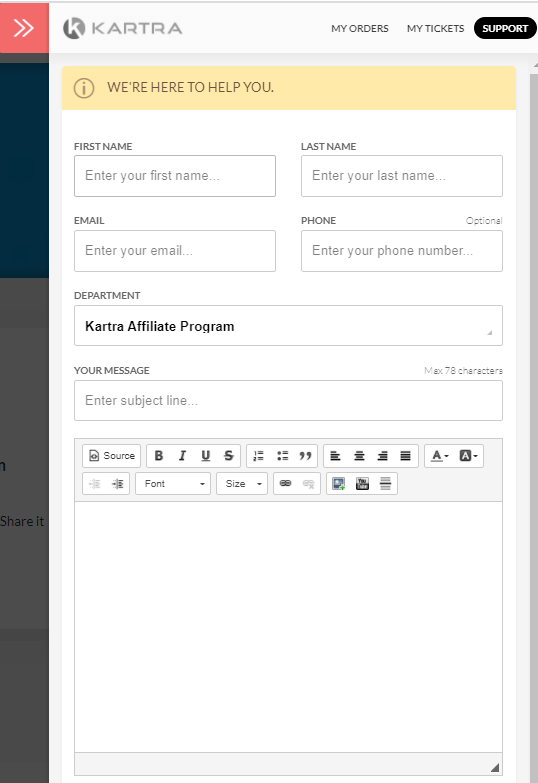Click the info icon in the yellow banner
The width and height of the screenshot is (538, 783).
point(84,88)
